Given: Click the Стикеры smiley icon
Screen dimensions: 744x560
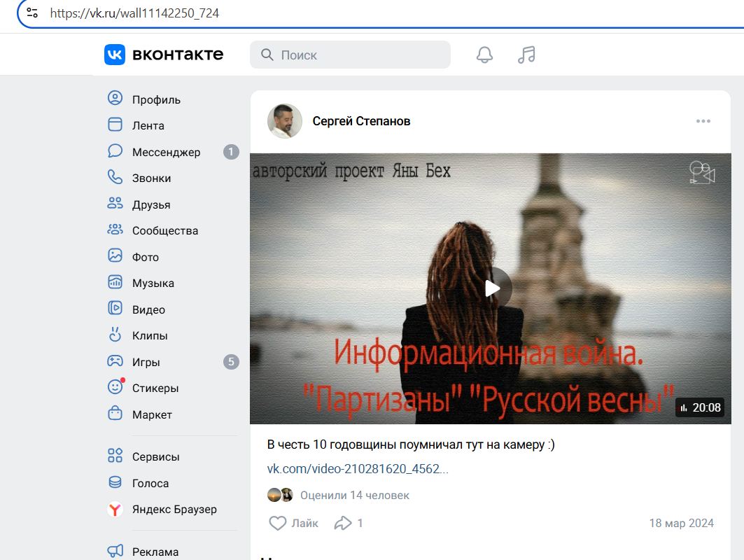Looking at the screenshot, I should pos(115,386).
